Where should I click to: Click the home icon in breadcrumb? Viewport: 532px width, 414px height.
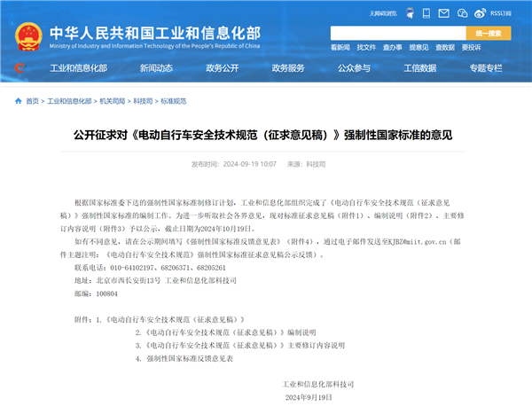[x=19, y=102]
